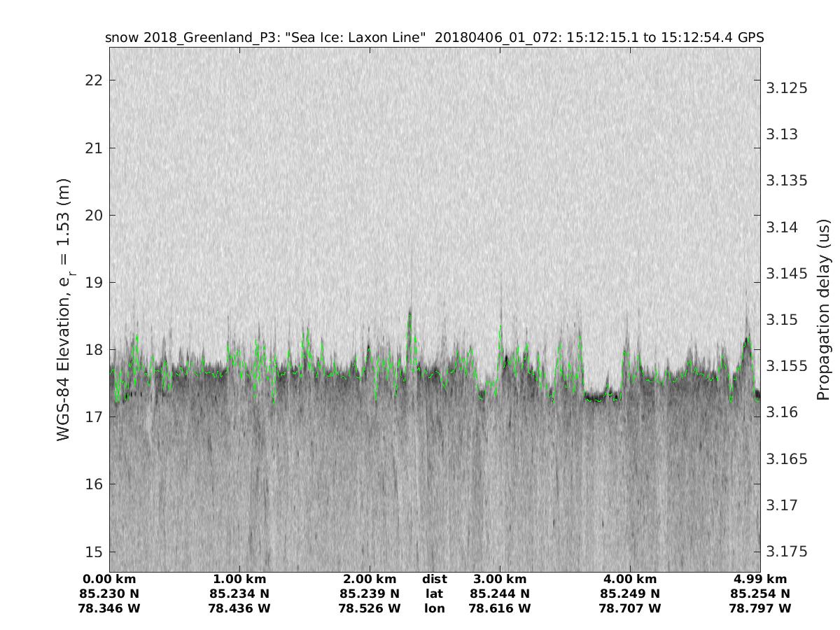Click the Propagation delay (us) axis label
Viewport: 840px width, 630px height.
pyautogui.click(x=822, y=309)
